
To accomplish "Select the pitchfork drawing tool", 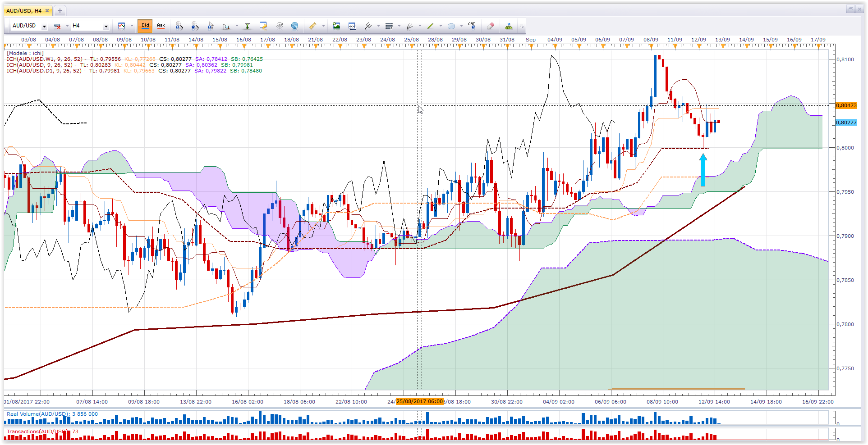I will [x=368, y=26].
